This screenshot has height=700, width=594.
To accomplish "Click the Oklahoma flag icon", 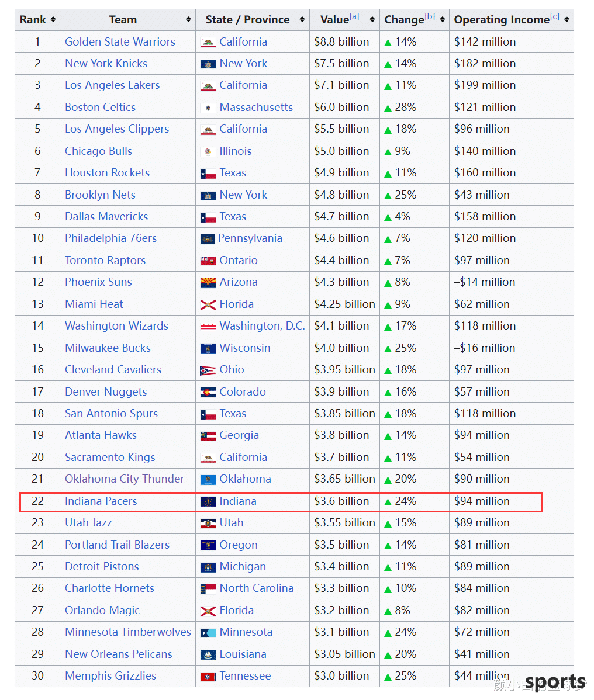I will pyautogui.click(x=208, y=480).
